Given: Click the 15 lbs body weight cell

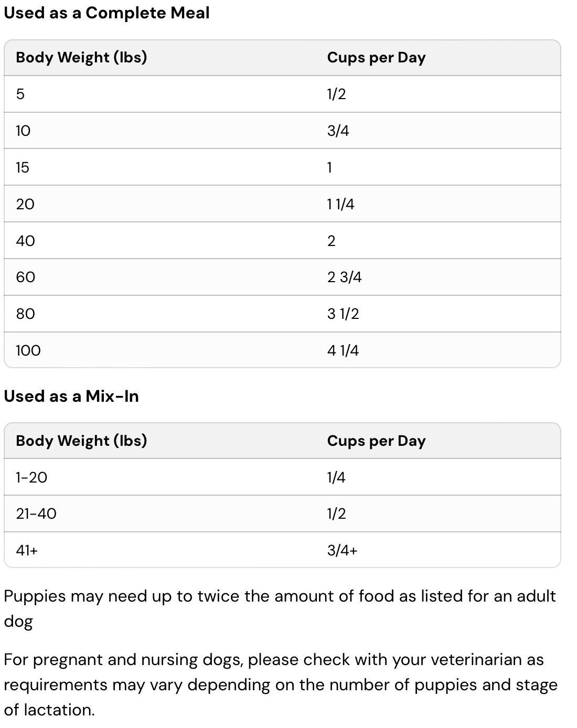Looking at the screenshot, I should [x=23, y=167].
